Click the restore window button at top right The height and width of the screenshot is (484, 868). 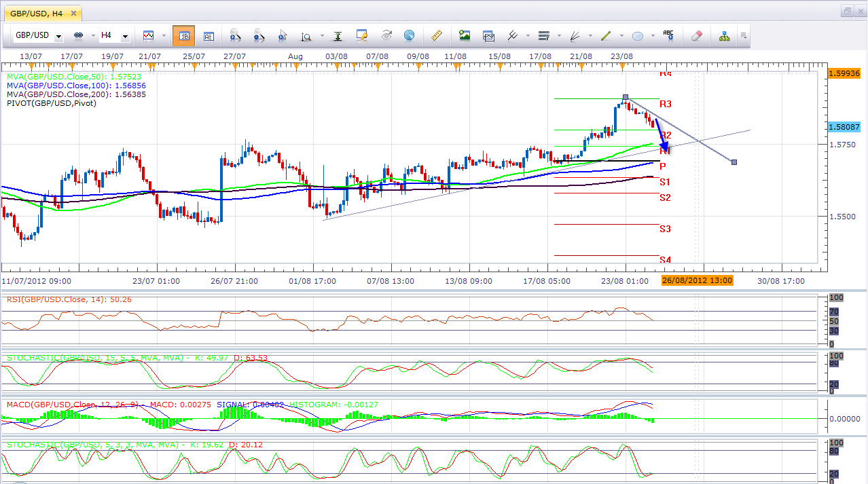click(848, 12)
